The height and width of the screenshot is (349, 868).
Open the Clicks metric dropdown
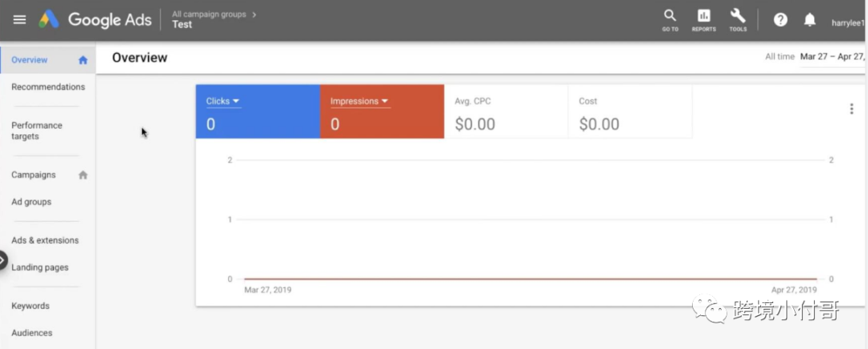pyautogui.click(x=223, y=101)
